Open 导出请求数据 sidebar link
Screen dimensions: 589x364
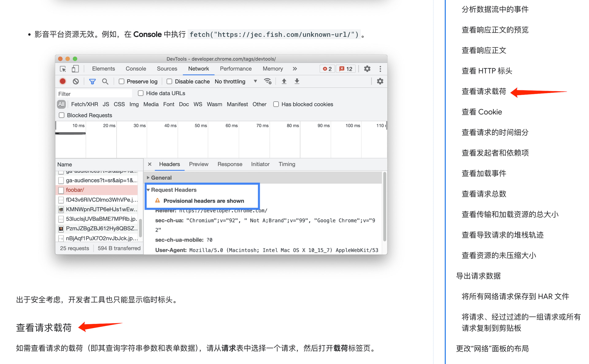(478, 276)
